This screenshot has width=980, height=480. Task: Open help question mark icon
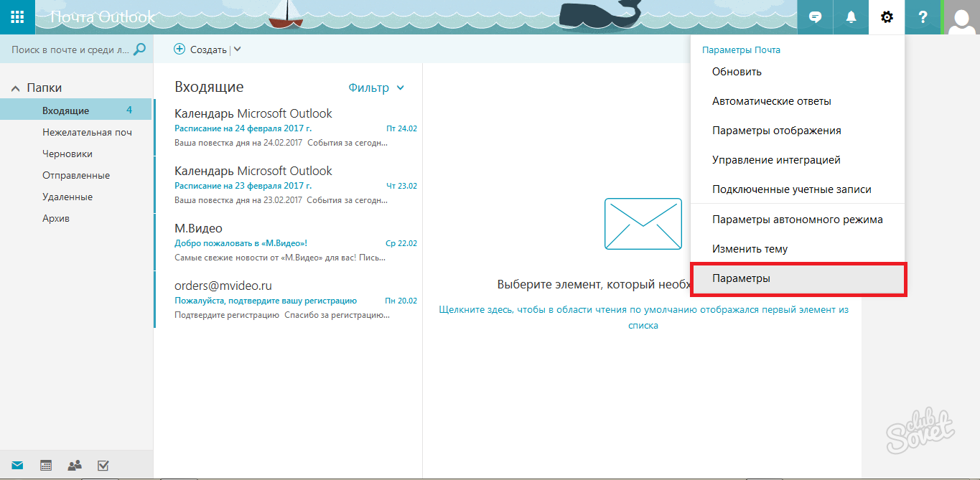point(923,17)
